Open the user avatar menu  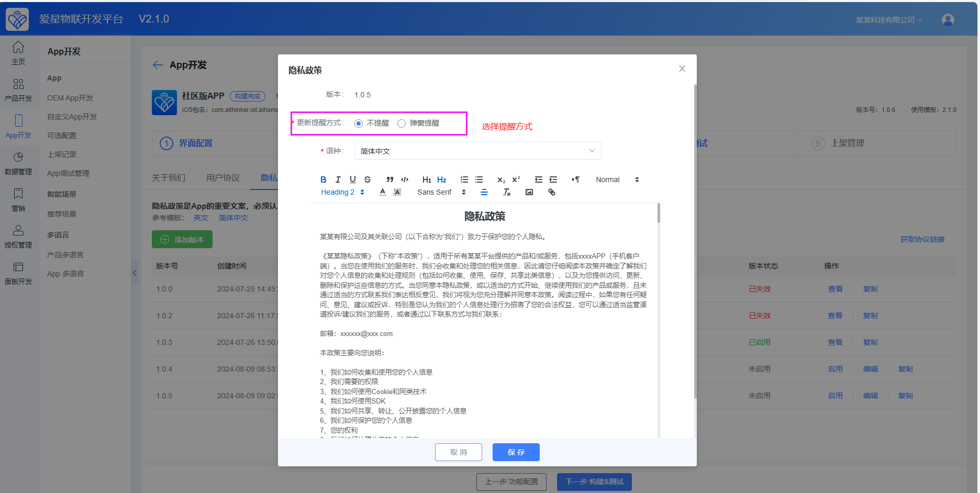click(948, 20)
